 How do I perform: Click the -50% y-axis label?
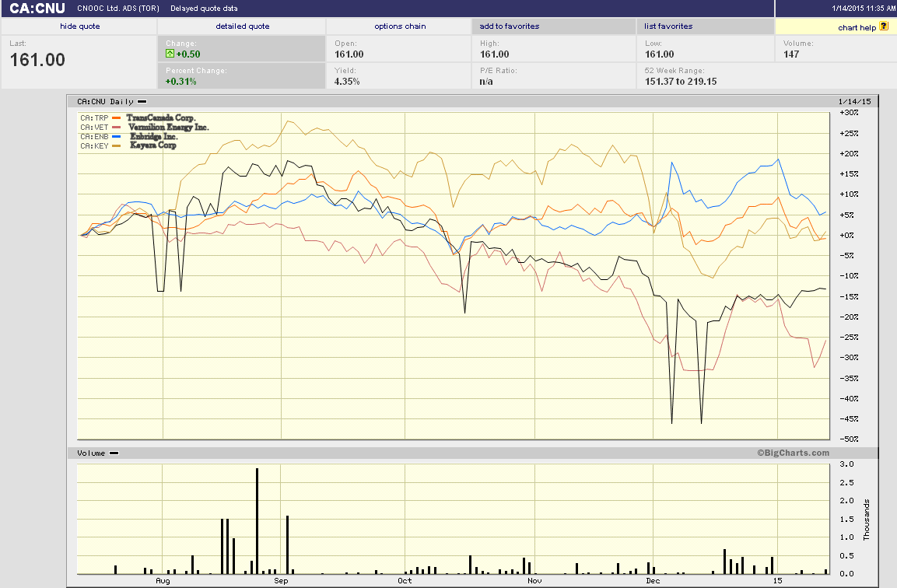pyautogui.click(x=849, y=439)
